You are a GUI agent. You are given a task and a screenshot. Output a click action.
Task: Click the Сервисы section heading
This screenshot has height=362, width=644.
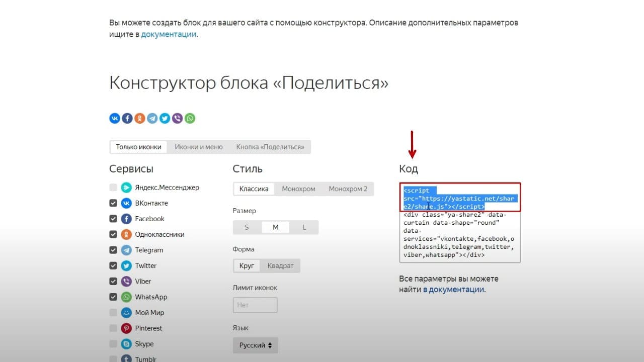coord(131,169)
